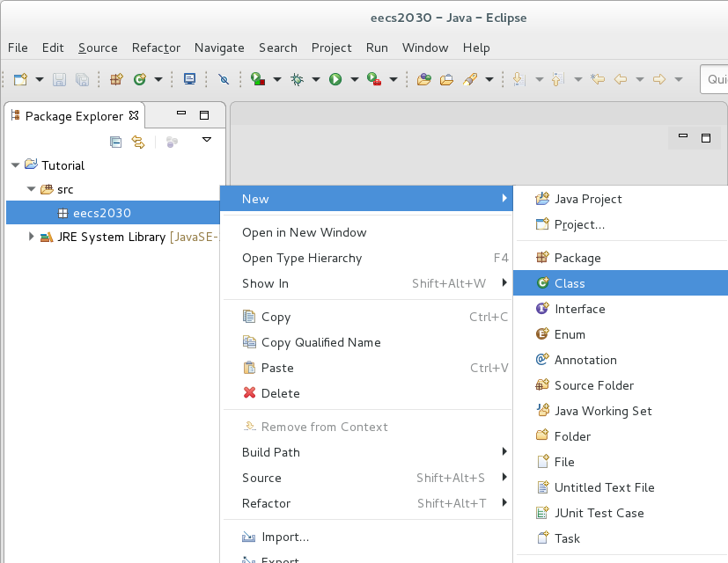Click the New Java Package toolbar icon
The image size is (728, 563).
116,79
